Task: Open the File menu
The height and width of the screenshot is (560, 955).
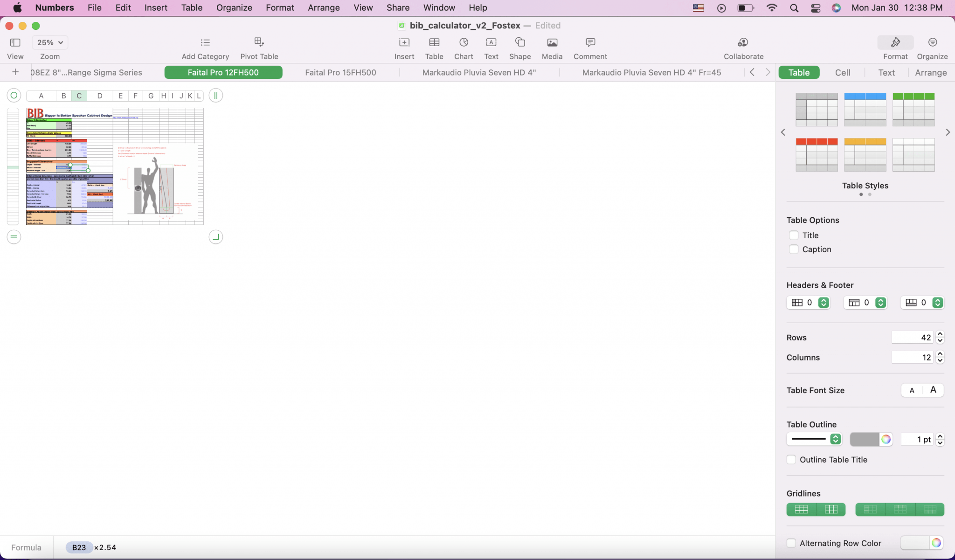Action: coord(94,8)
